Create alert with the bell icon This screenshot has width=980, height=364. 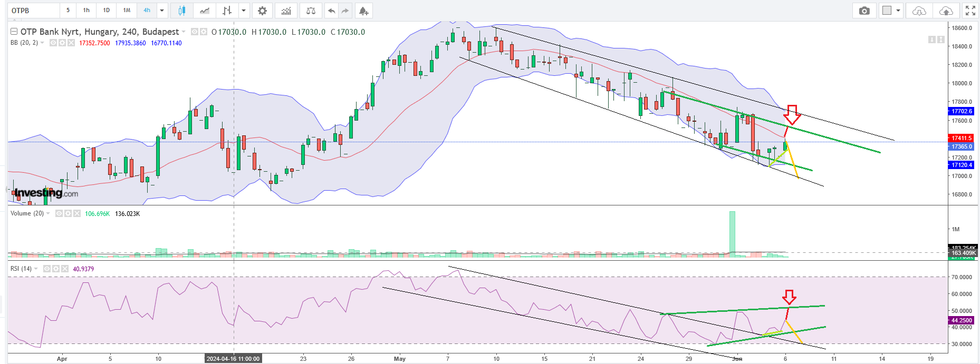[x=363, y=11]
